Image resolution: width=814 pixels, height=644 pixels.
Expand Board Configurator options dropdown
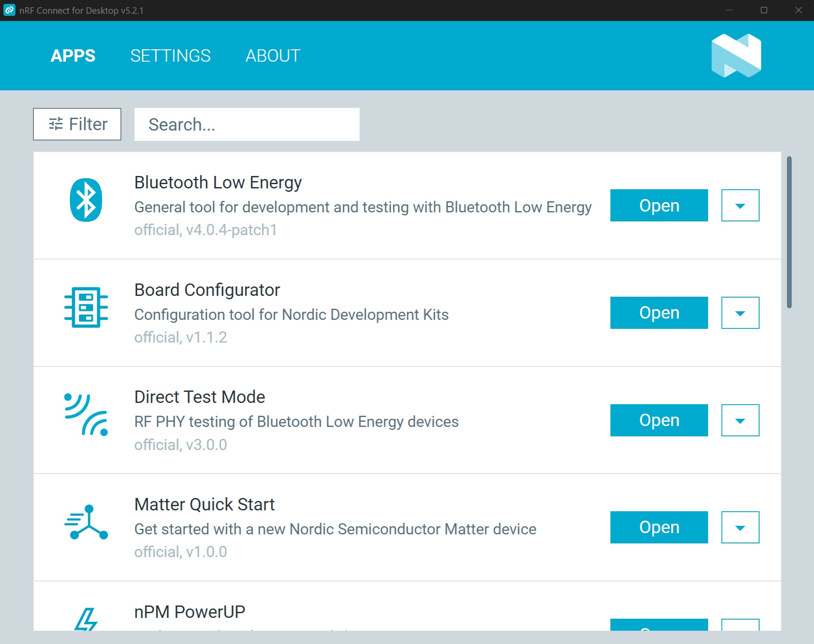(740, 313)
